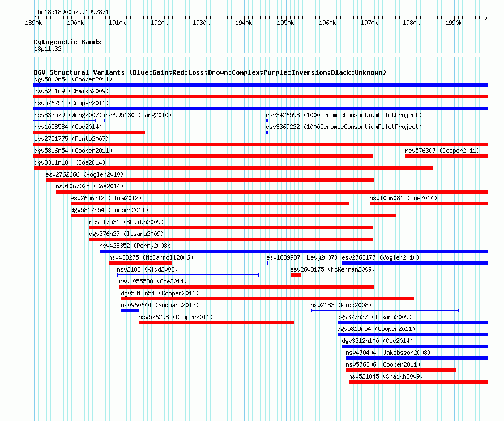Select the short red esv2603175 bar
This screenshot has height=421, width=504.
pyautogui.click(x=296, y=275)
